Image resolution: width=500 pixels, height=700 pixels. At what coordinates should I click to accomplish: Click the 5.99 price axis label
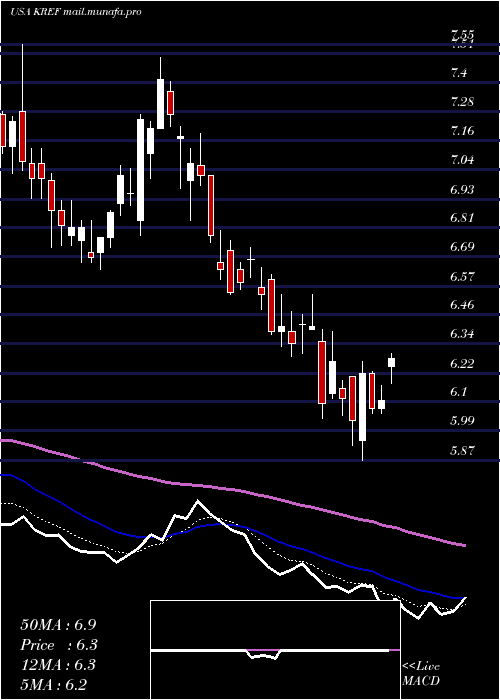pyautogui.click(x=462, y=422)
